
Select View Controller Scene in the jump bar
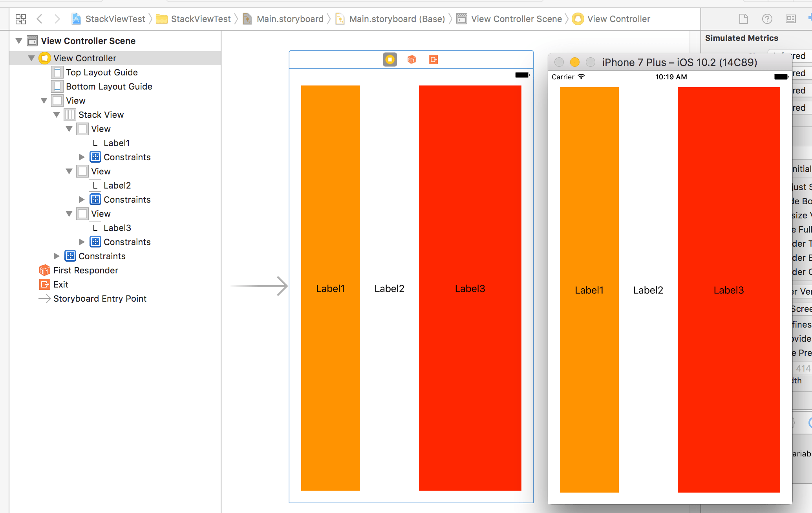pyautogui.click(x=516, y=18)
